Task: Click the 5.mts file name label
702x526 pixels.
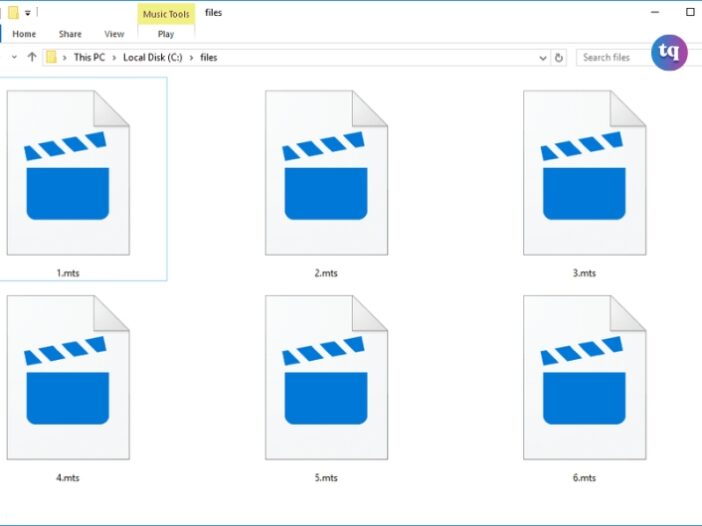Action: (326, 478)
